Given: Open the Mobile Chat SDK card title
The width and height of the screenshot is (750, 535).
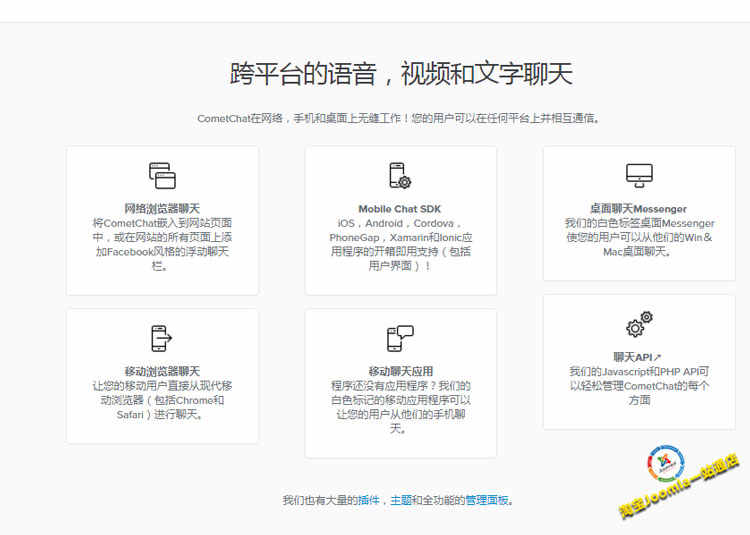Looking at the screenshot, I should [x=400, y=209].
